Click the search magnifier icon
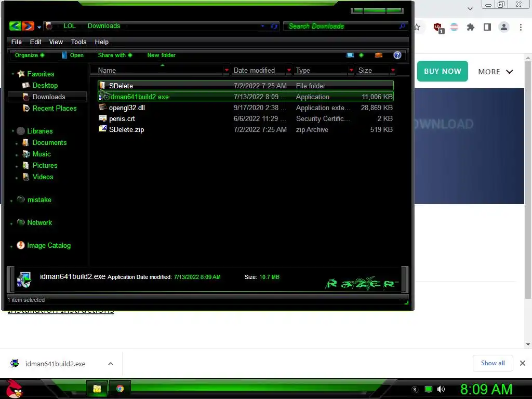Screen dimensions: 532x399 [x=403, y=26]
